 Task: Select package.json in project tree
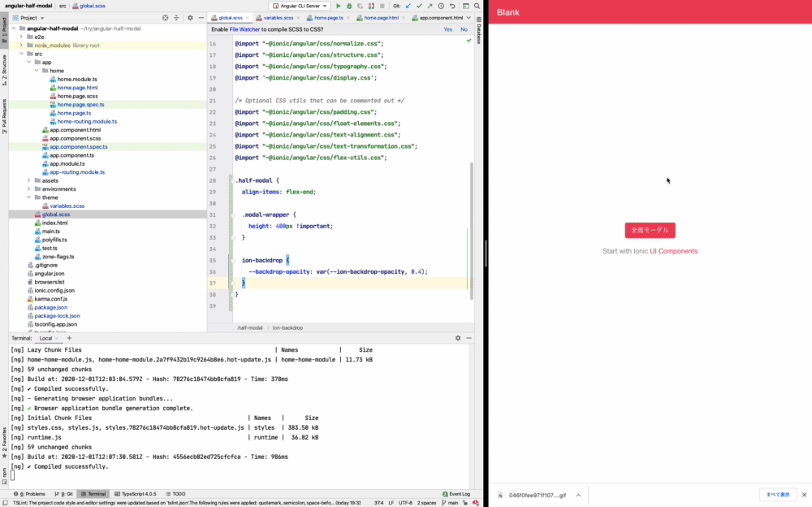tap(50, 307)
